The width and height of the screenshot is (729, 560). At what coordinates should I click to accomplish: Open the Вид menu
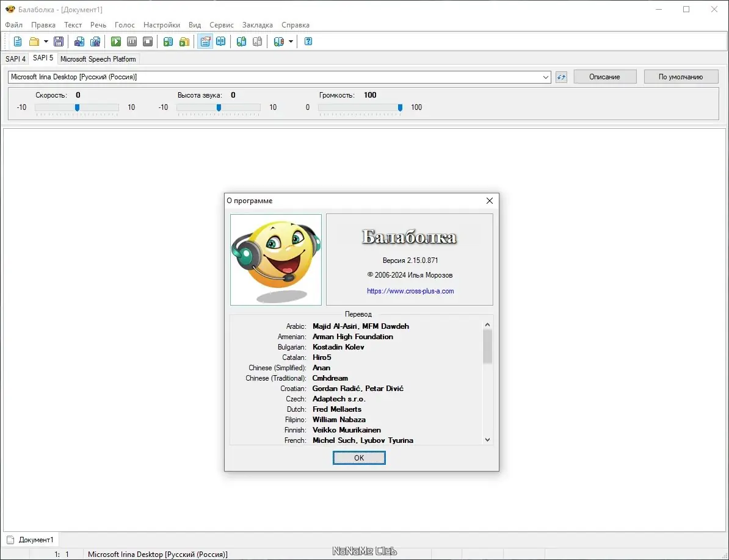(195, 25)
